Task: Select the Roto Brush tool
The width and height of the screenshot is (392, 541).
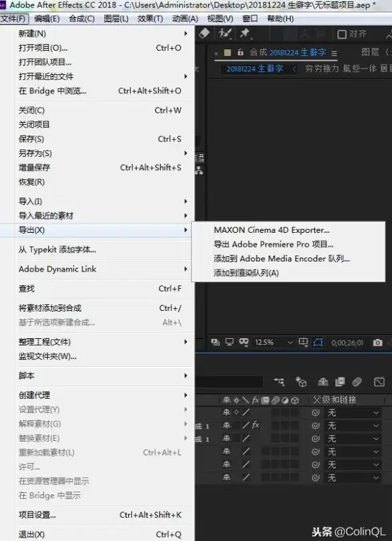Action: point(225,33)
